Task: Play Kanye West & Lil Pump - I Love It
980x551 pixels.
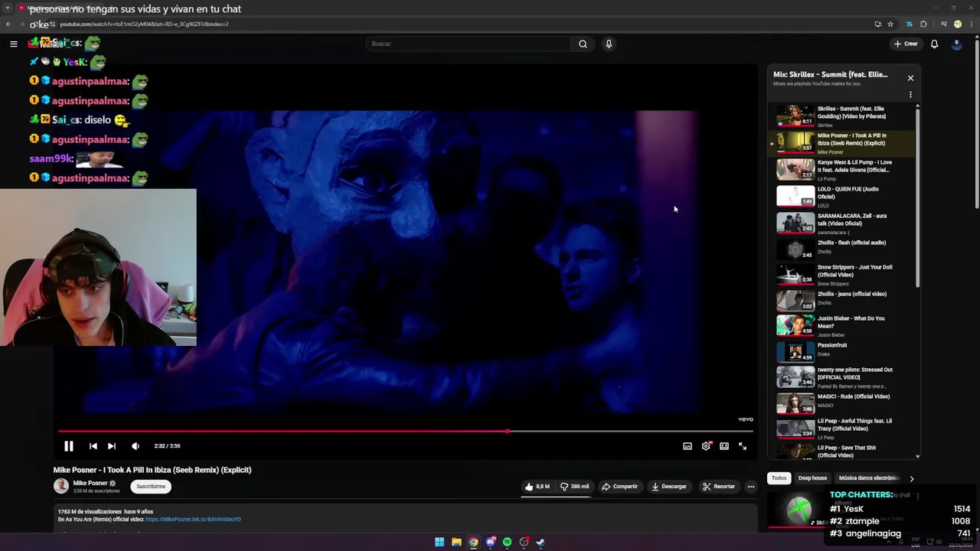Action: pos(842,170)
